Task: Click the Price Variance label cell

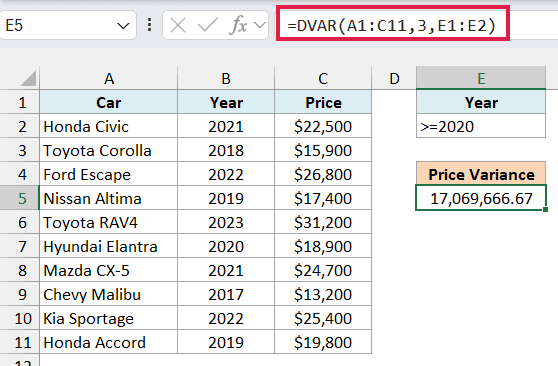Action: [x=481, y=174]
